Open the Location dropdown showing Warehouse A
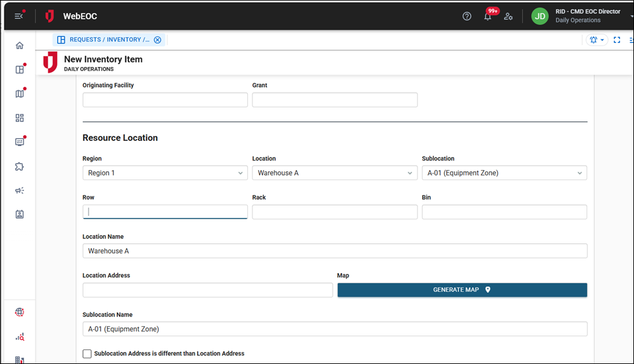 [x=334, y=173]
